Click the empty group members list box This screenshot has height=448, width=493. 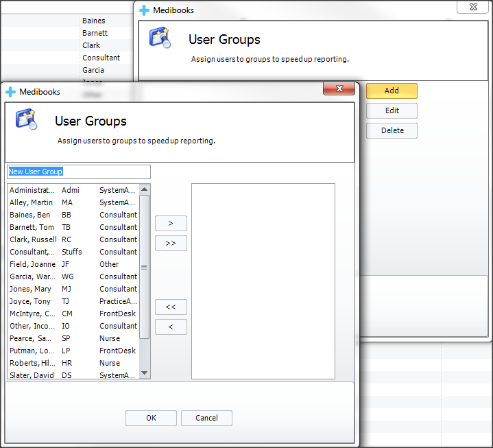click(x=263, y=281)
